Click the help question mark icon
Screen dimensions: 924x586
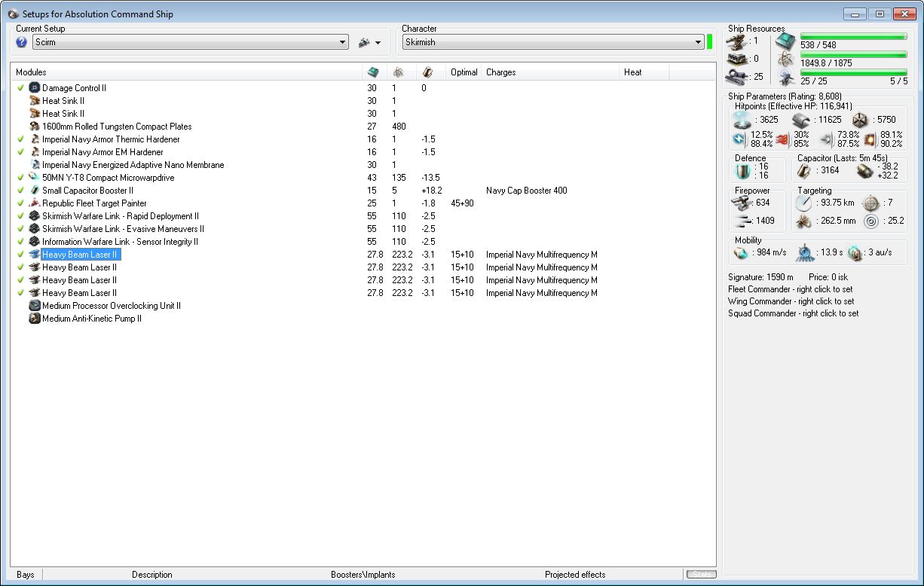(21, 42)
